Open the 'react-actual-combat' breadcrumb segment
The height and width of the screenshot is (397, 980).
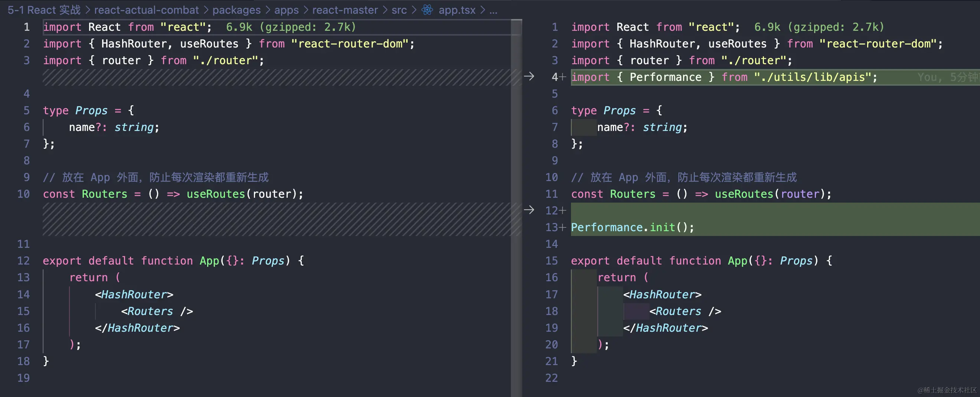pyautogui.click(x=147, y=10)
